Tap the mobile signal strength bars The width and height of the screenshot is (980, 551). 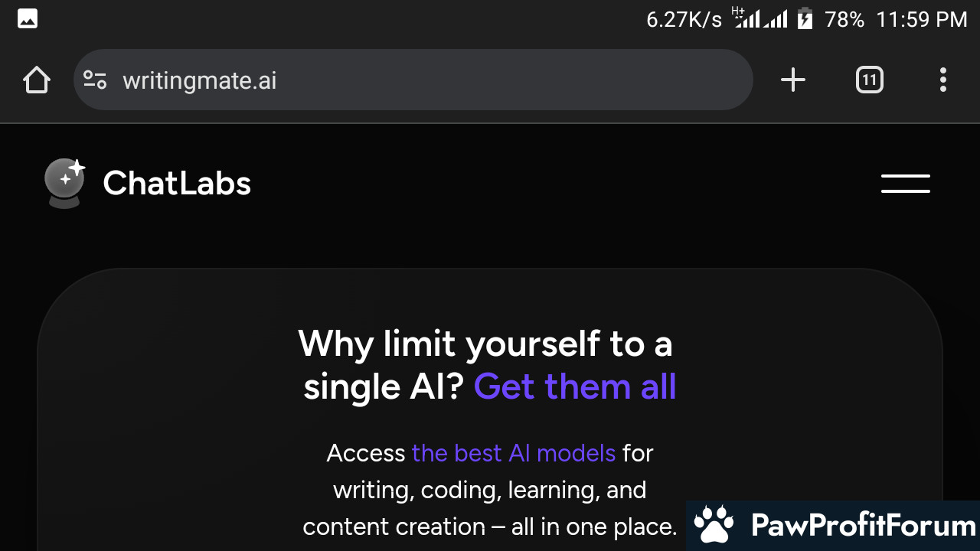[759, 18]
